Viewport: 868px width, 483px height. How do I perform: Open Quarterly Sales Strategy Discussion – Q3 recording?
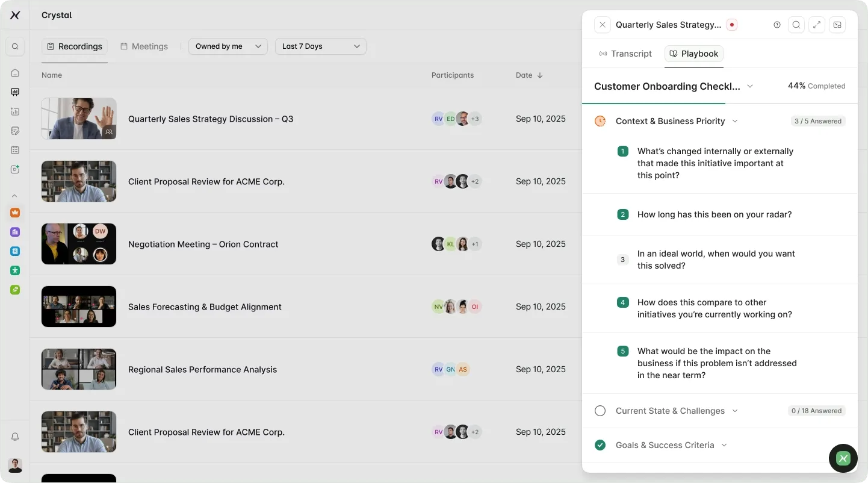coord(211,119)
